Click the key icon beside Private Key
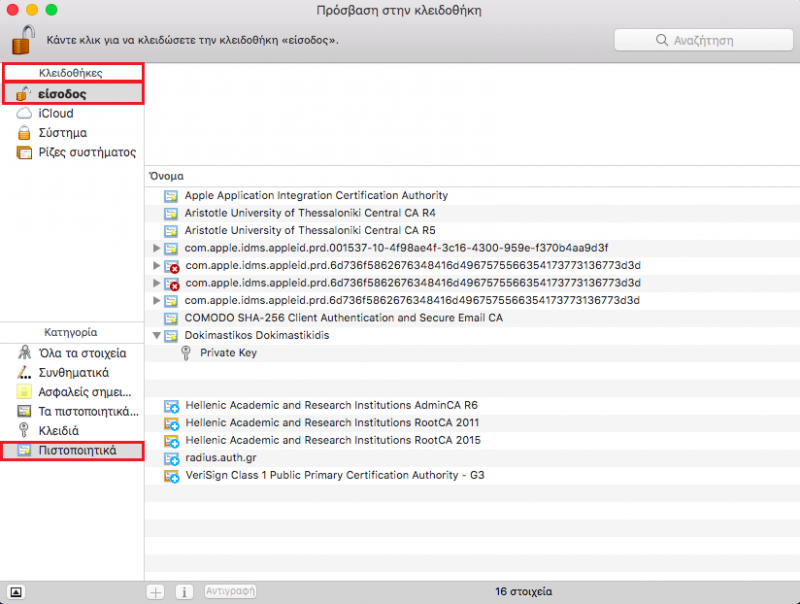The width and height of the screenshot is (800, 604). click(186, 353)
